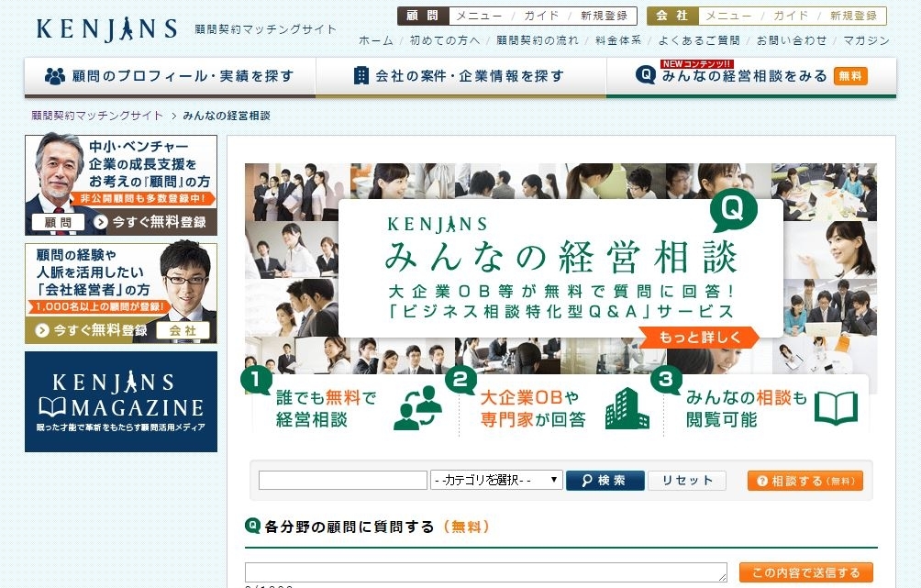Screen dimensions: 921x588
Task: Focus the question textarea above send button
Action: click(x=486, y=572)
